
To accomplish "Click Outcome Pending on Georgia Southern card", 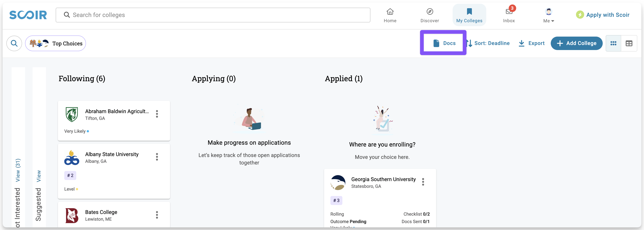I will point(348,222).
